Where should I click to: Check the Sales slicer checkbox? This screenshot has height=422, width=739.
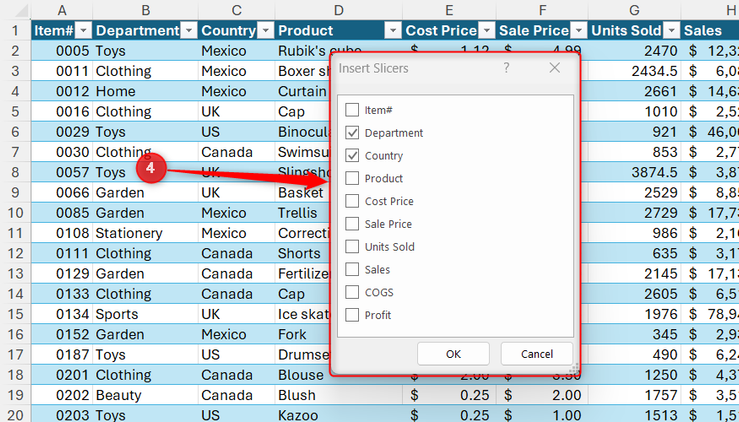352,269
